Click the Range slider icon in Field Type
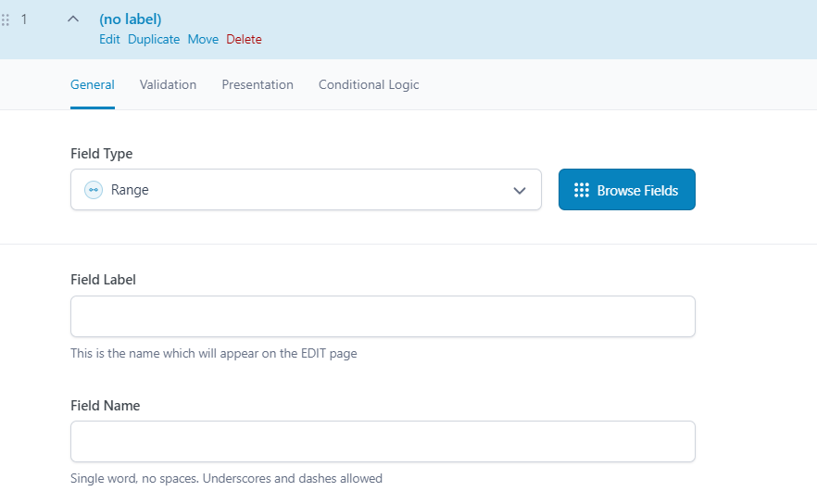The width and height of the screenshot is (817, 504). (x=93, y=190)
